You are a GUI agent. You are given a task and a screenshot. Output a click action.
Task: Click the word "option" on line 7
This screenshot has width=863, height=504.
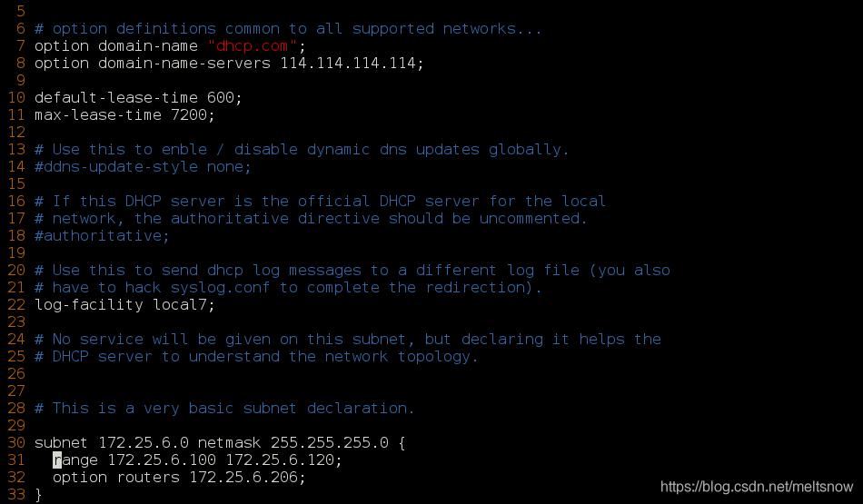click(x=61, y=46)
